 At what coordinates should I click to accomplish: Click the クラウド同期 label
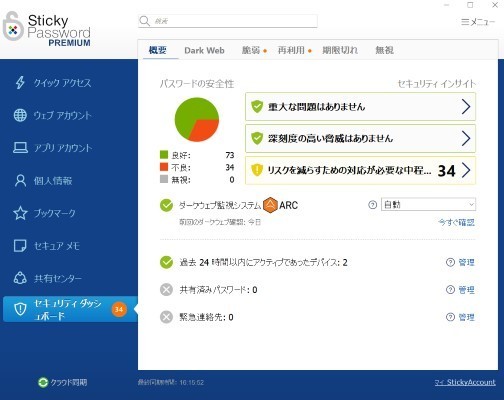[x=69, y=382]
